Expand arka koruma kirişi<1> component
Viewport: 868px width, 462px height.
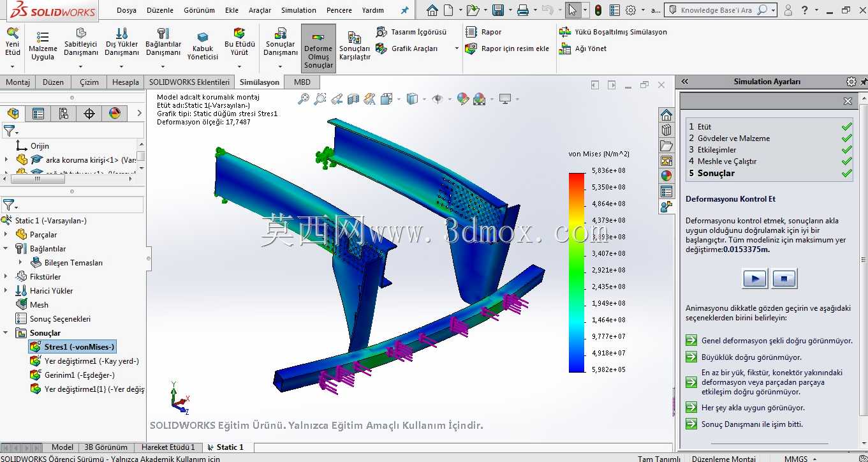coord(6,160)
